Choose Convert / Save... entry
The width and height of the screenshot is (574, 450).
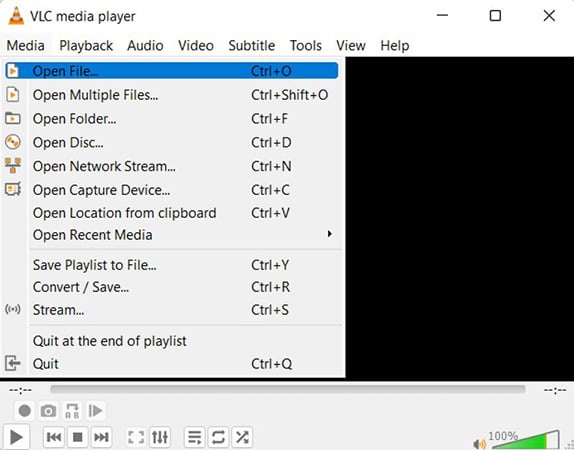click(172, 287)
